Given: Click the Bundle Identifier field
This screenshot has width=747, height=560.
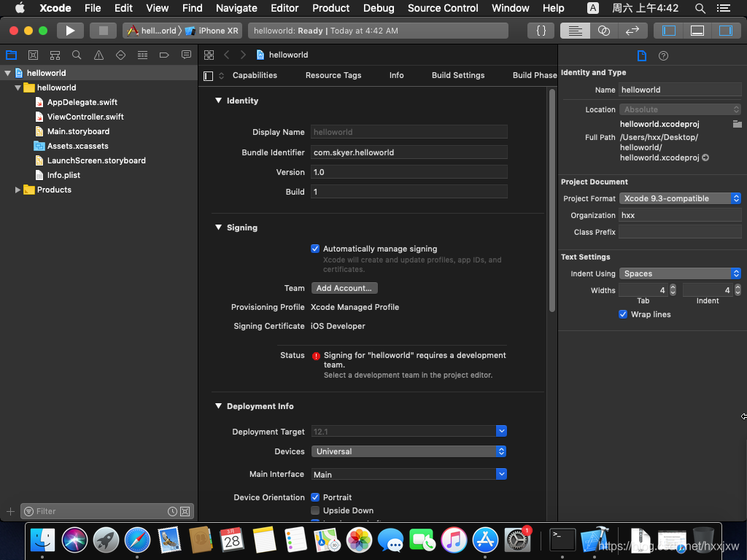Looking at the screenshot, I should [x=409, y=152].
